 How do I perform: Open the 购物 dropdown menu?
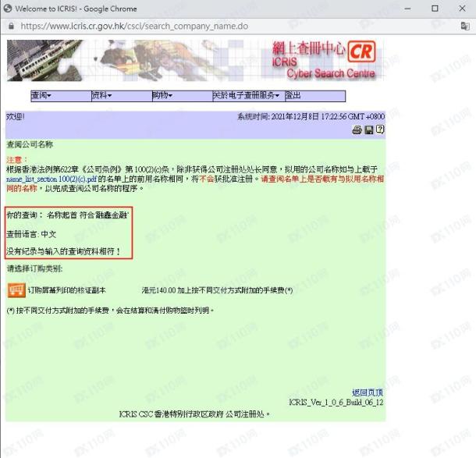162,96
